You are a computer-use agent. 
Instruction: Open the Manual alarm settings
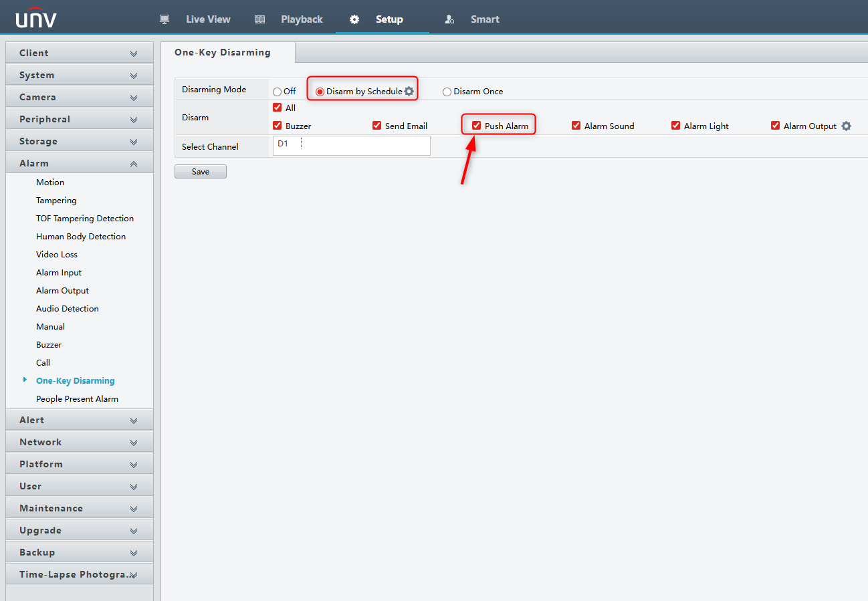[51, 327]
